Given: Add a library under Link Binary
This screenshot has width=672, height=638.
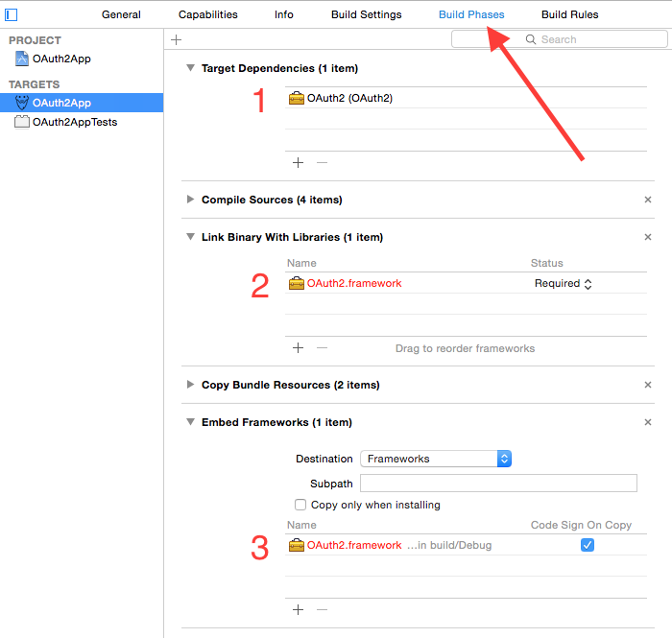Looking at the screenshot, I should coord(298,347).
